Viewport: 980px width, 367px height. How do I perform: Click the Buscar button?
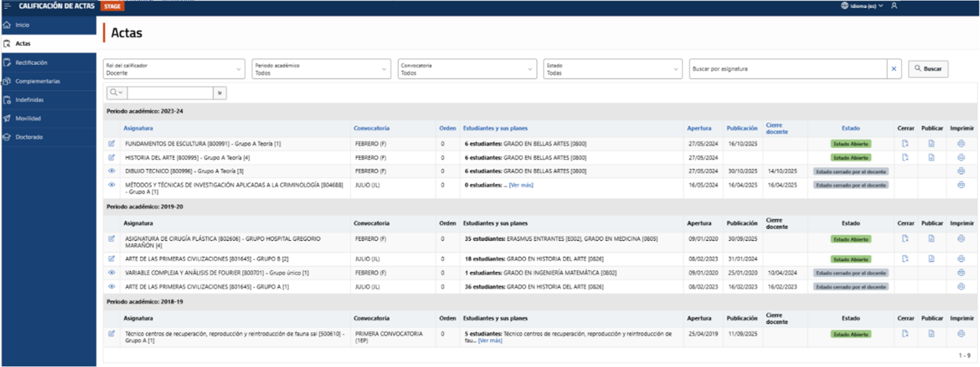click(x=928, y=69)
